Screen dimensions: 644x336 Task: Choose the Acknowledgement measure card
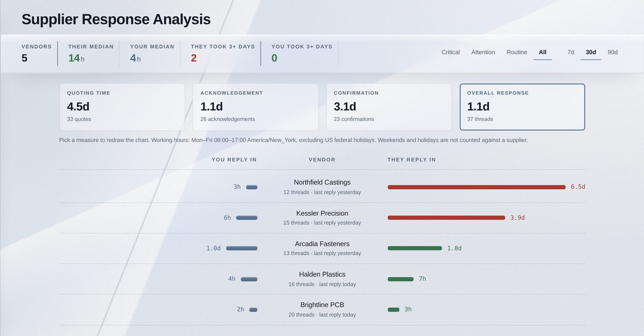[256, 107]
